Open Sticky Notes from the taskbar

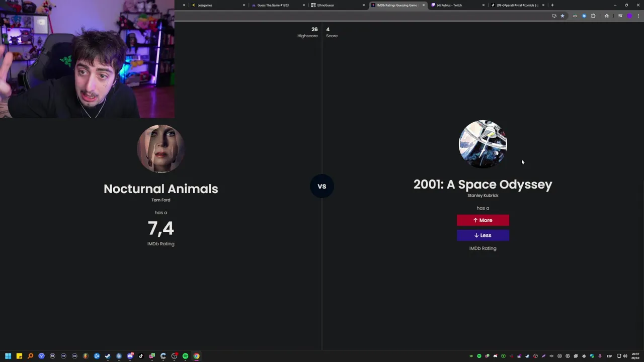point(19,356)
